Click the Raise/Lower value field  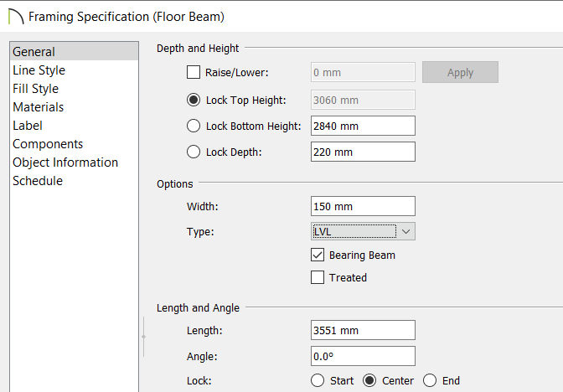click(363, 72)
